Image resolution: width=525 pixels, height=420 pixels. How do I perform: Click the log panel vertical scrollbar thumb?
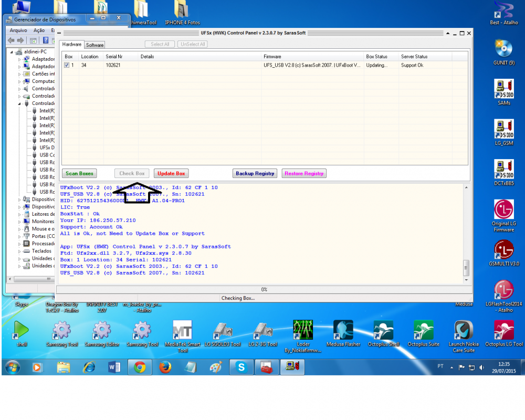tap(466, 268)
